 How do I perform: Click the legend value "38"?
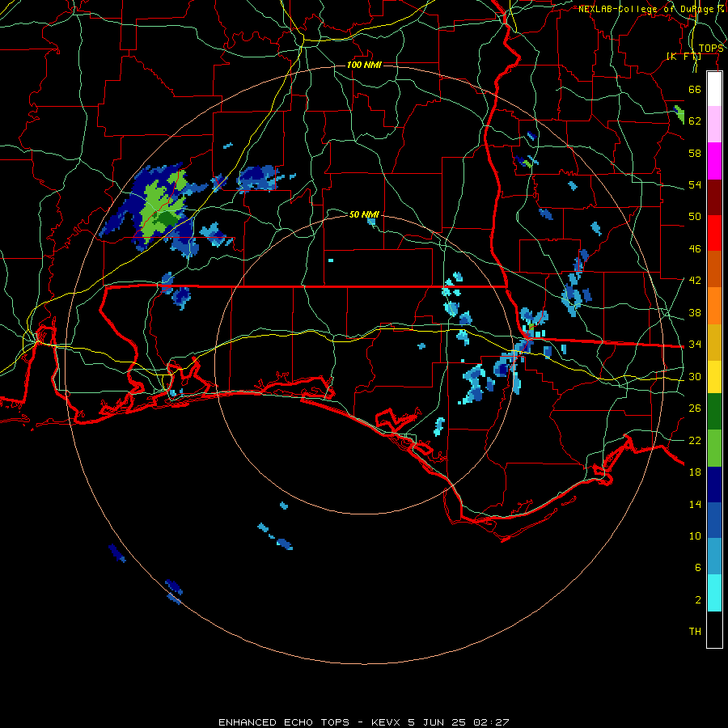695,312
